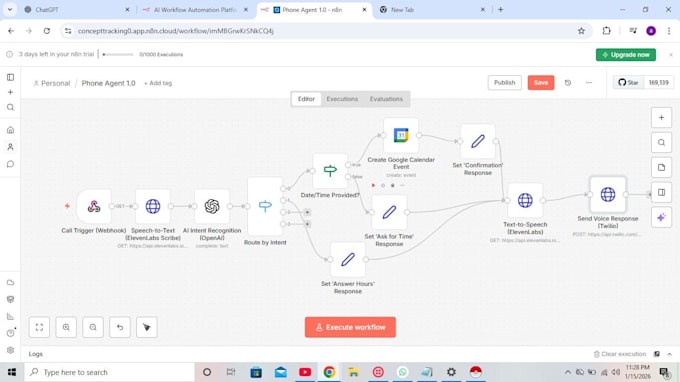Open the Send Voice Response (Twilio) node

(x=608, y=194)
